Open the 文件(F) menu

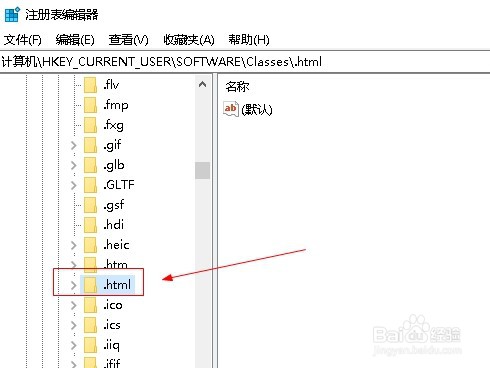click(23, 40)
